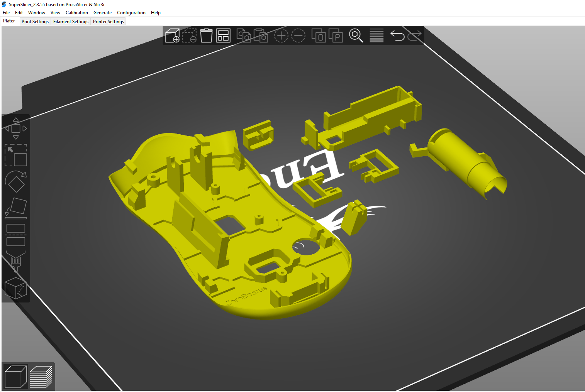585x392 pixels.
Task: Open the Window menu
Action: (37, 13)
